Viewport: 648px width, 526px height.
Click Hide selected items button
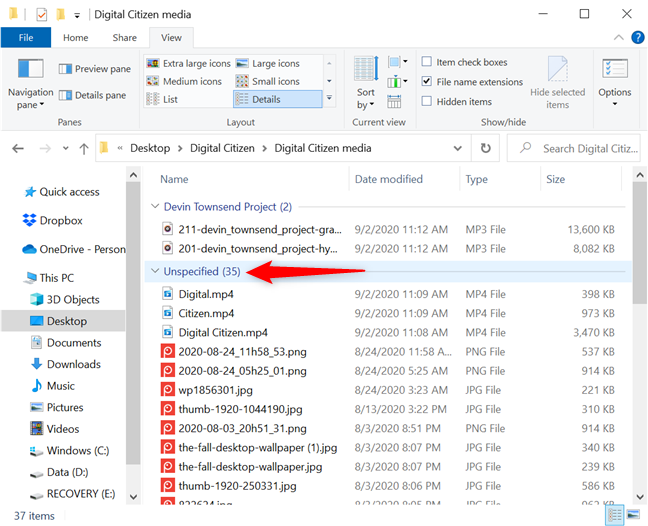coord(557,83)
